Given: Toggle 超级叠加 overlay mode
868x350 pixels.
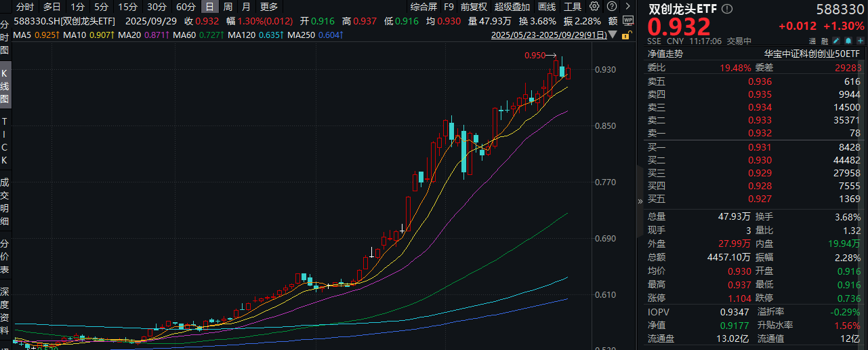Looking at the screenshot, I should [x=512, y=7].
